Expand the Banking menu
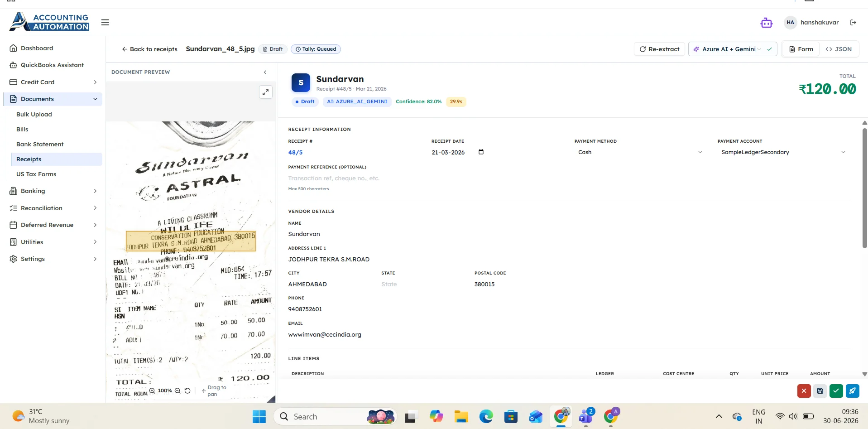The height and width of the screenshot is (429, 868). click(53, 191)
